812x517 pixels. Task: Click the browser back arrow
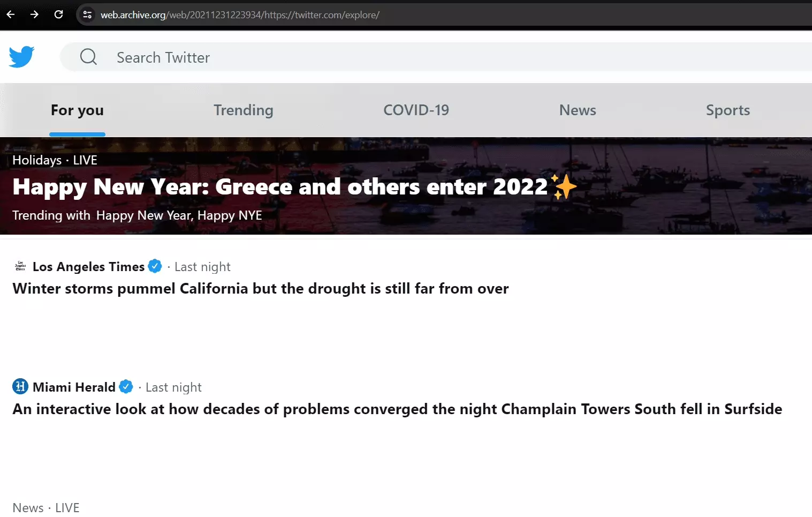[10, 14]
